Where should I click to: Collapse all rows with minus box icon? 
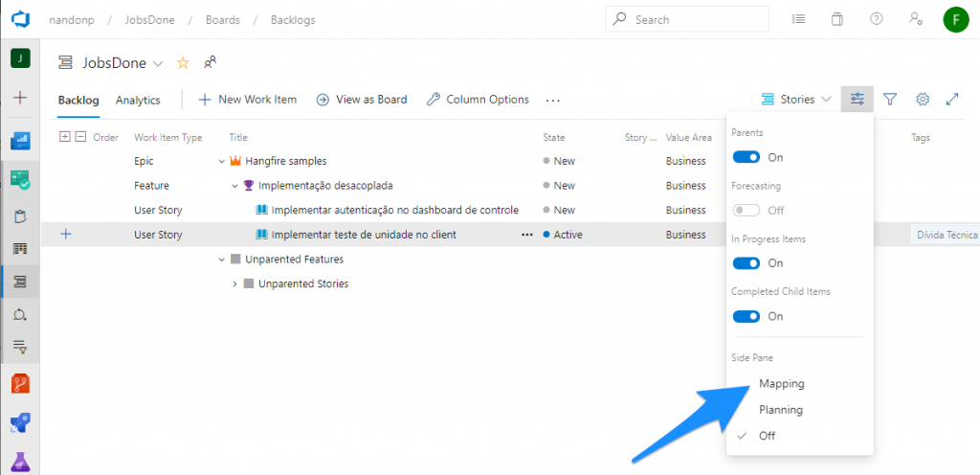point(80,136)
